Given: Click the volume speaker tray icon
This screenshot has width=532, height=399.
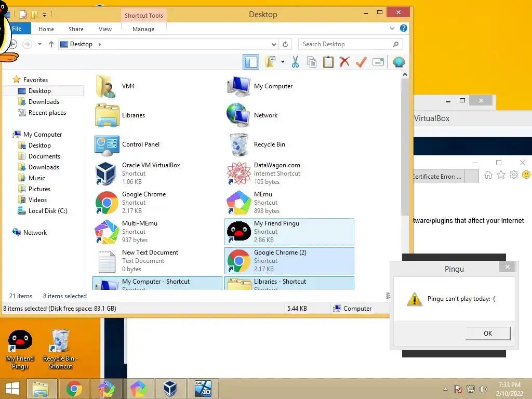Looking at the screenshot, I should pos(483,389).
